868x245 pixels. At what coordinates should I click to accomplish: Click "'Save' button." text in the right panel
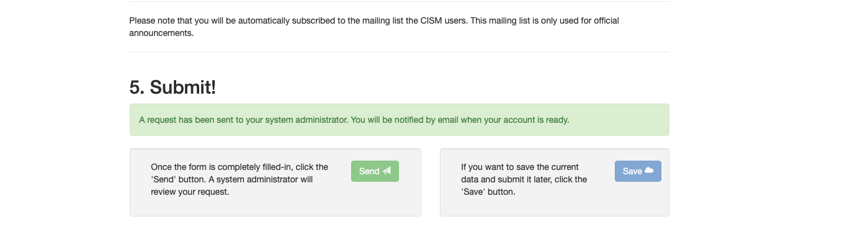(488, 192)
